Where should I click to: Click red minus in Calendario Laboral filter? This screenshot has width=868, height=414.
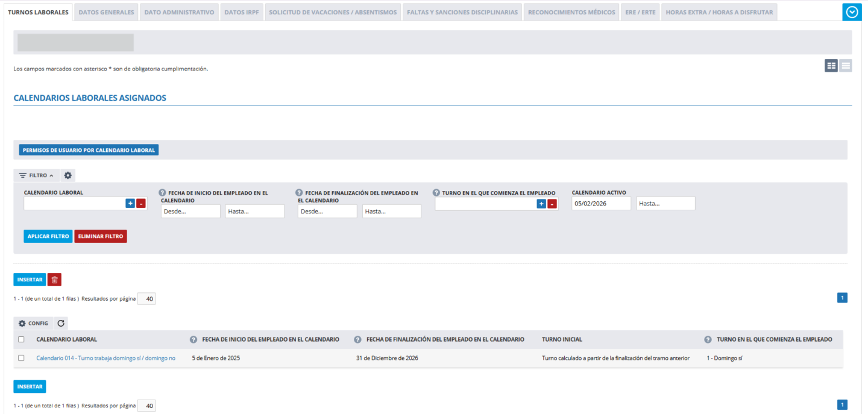pos(140,204)
